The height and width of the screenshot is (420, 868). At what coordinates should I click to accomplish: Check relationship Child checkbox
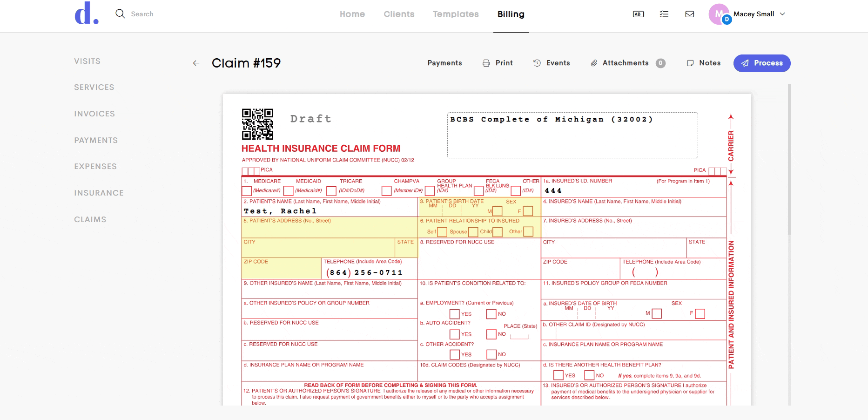[x=498, y=232]
